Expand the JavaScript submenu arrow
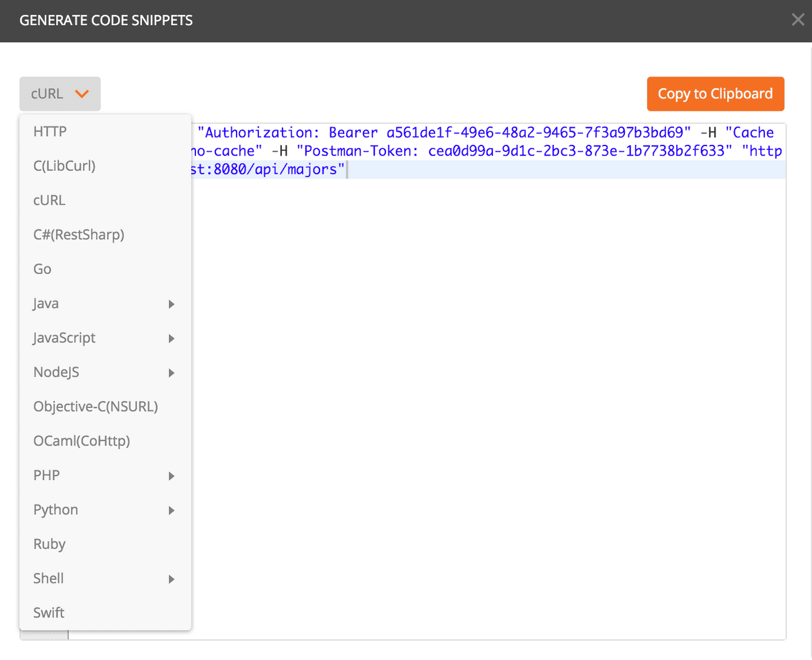812x660 pixels. pos(171,339)
